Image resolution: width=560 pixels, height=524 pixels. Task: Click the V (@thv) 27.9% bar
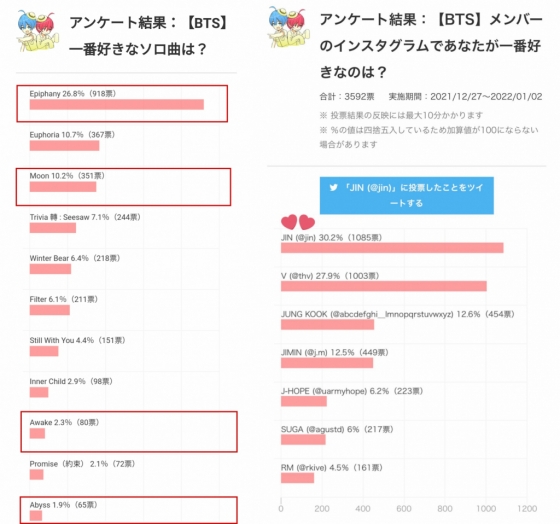[384, 286]
